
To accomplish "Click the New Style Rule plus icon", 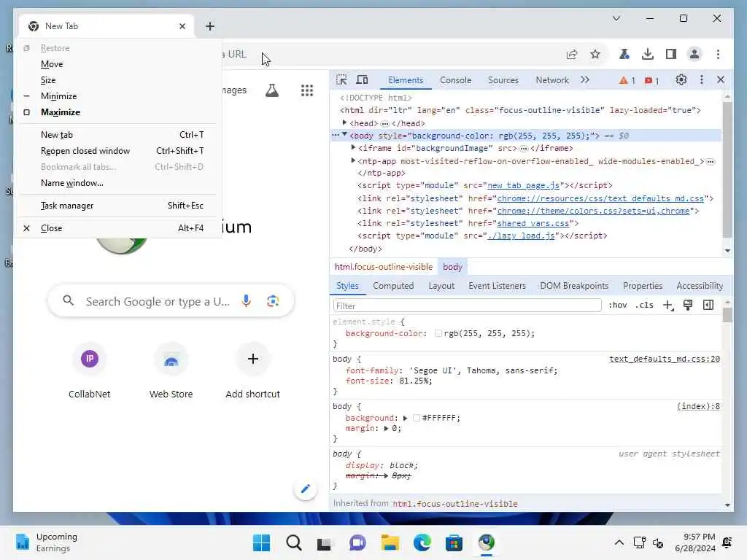I will (x=668, y=306).
